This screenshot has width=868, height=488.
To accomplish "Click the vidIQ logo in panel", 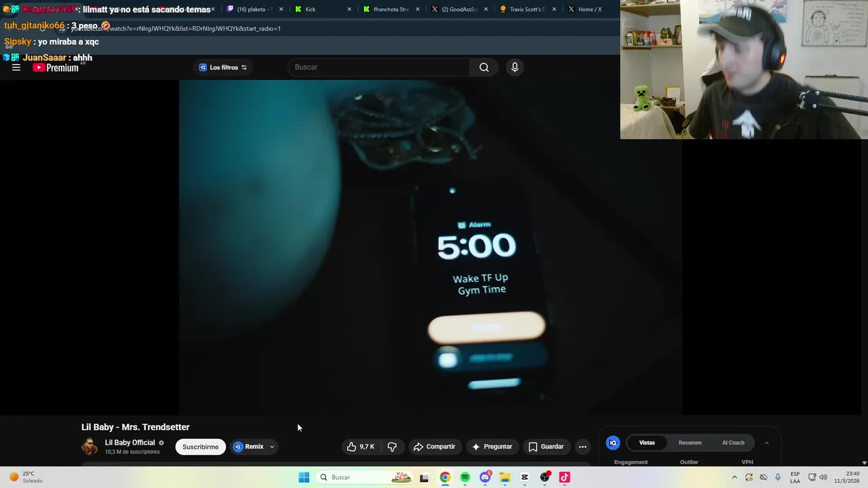I will tap(613, 443).
